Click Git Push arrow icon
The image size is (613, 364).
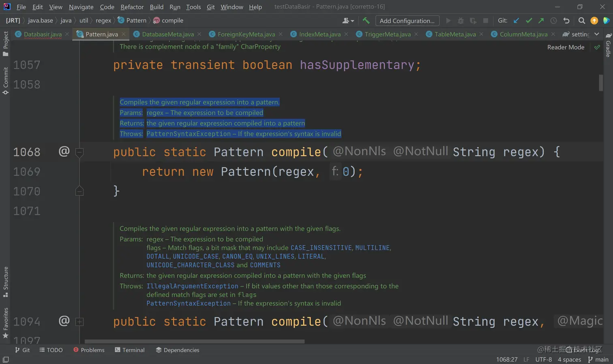[541, 20]
